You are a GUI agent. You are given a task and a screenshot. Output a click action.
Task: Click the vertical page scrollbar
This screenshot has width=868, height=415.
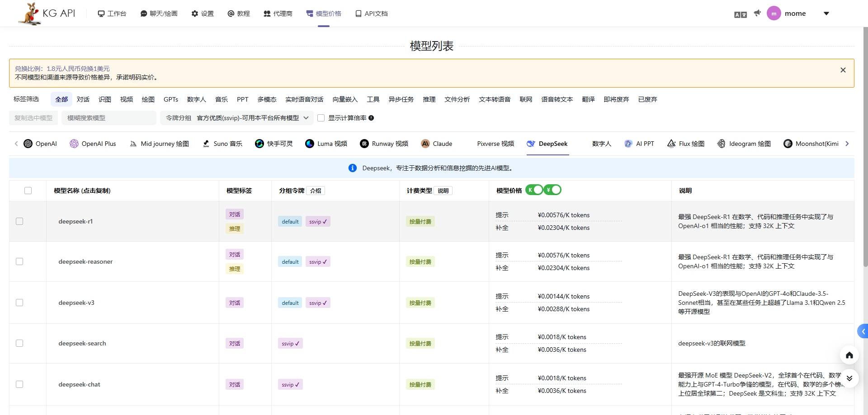pos(865,147)
